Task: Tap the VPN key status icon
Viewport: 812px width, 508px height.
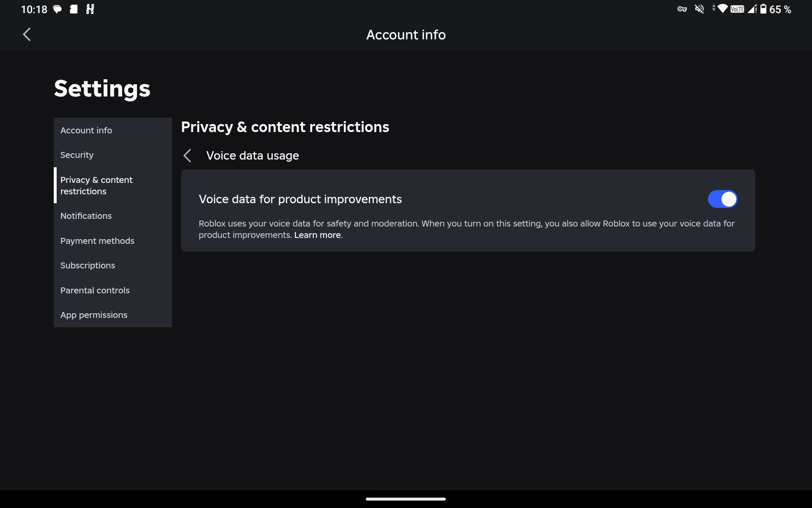Action: 682,9
